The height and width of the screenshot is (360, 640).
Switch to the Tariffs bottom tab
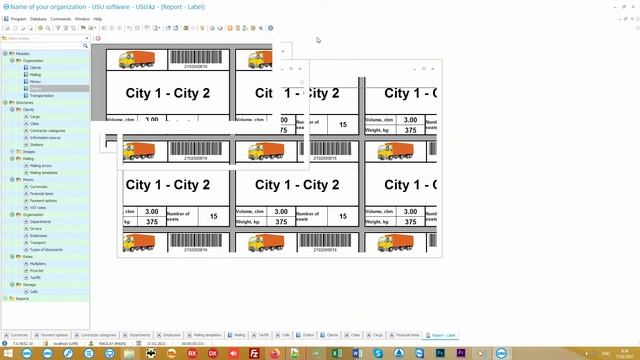260,335
